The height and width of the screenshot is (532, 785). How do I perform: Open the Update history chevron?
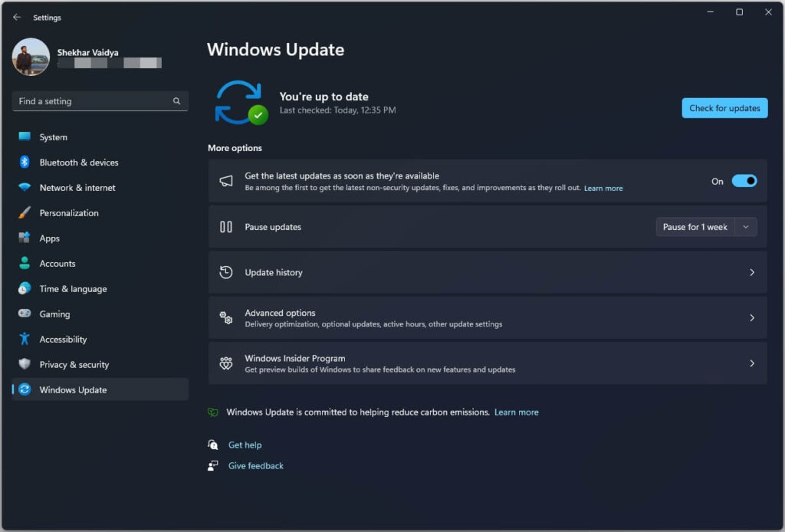(752, 272)
